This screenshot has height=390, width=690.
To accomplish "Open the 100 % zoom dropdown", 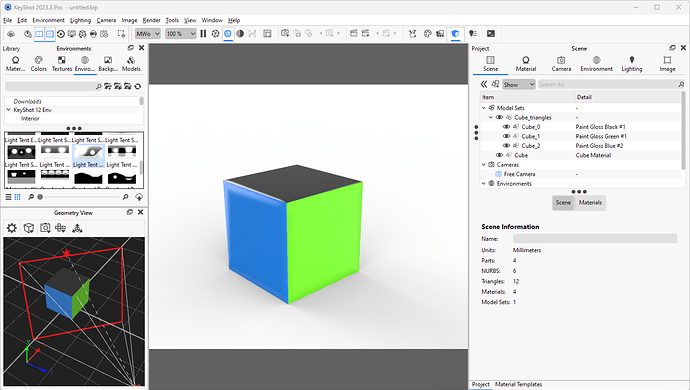I will coord(180,34).
